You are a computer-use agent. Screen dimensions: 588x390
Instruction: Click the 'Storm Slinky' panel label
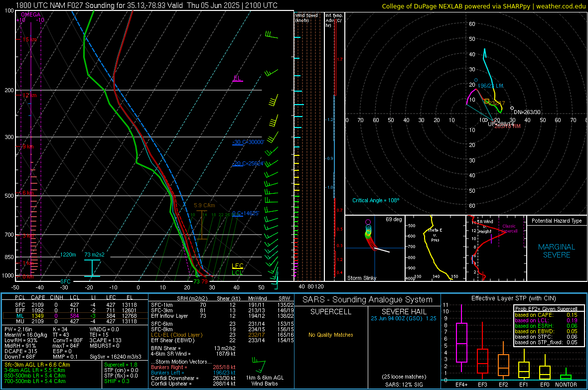coord(361,278)
